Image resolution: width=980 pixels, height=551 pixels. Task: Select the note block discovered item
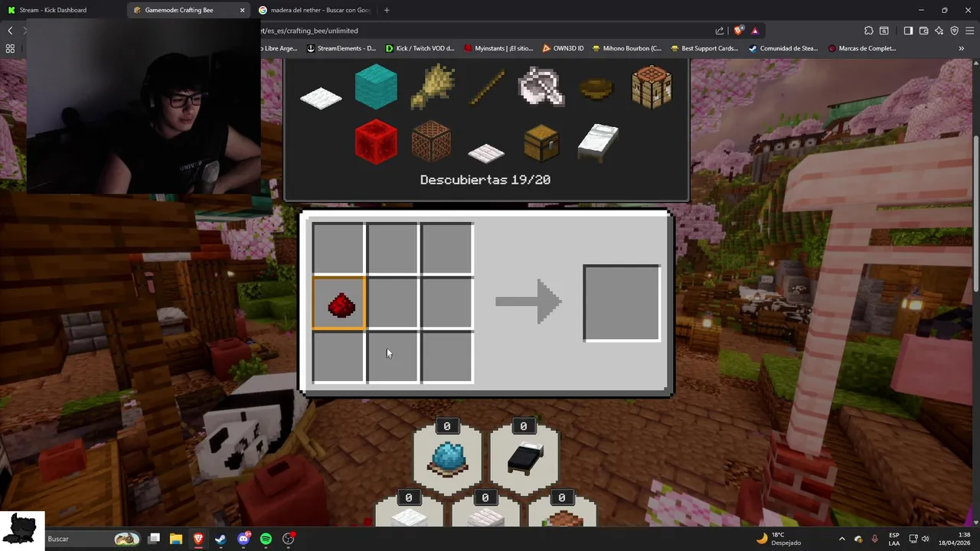[x=431, y=142]
